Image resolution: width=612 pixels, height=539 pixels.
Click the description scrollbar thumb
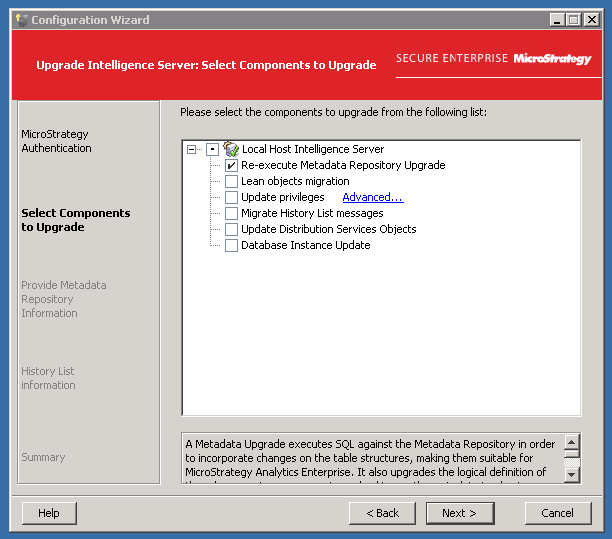(572, 454)
